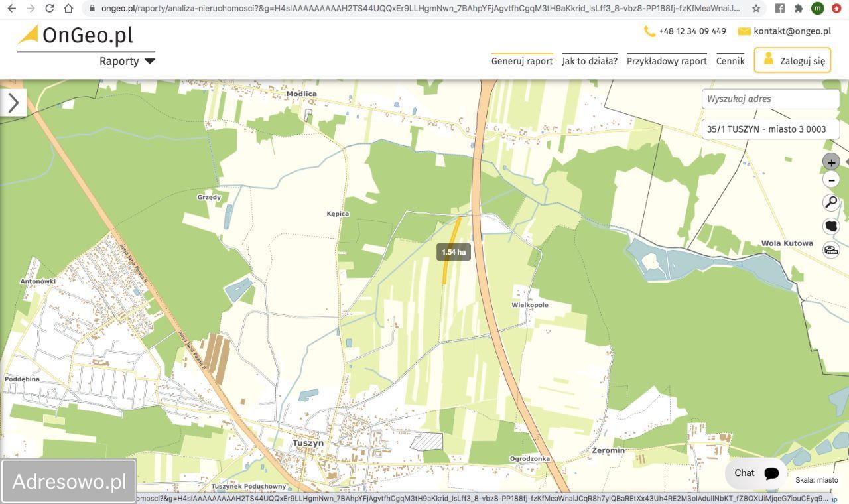This screenshot has width=849, height=504.
Task: Click the magnifying glass map tool
Action: tap(831, 202)
